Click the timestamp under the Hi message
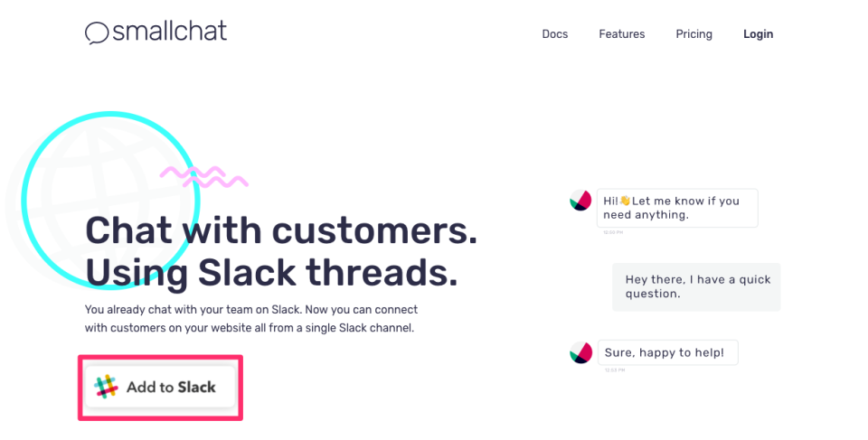 tap(613, 232)
